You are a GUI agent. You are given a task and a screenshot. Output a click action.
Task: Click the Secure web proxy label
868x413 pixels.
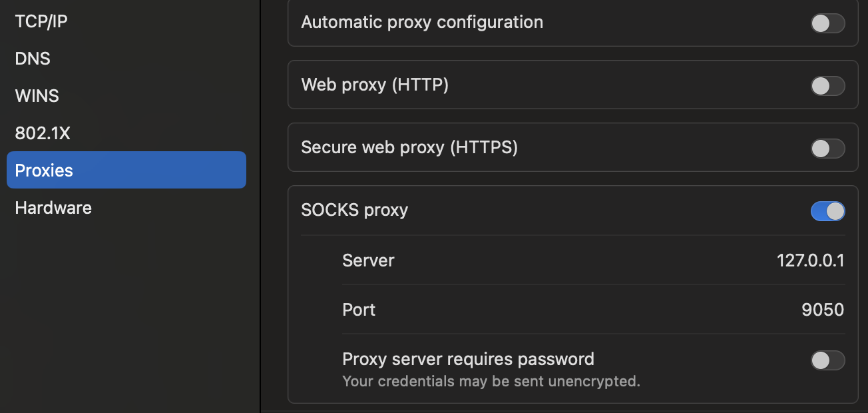[409, 147]
